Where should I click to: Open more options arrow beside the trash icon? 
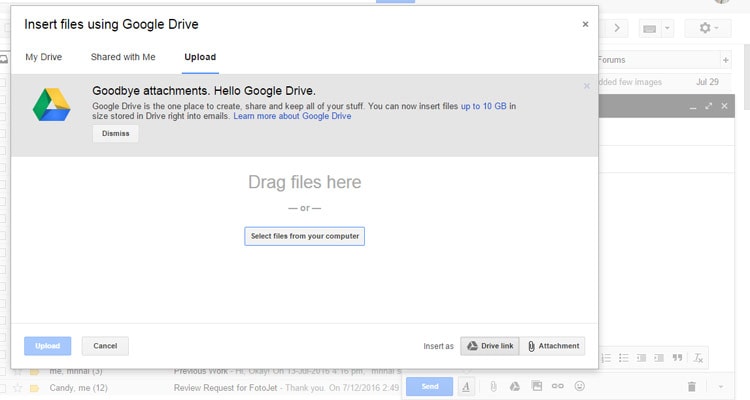(720, 387)
